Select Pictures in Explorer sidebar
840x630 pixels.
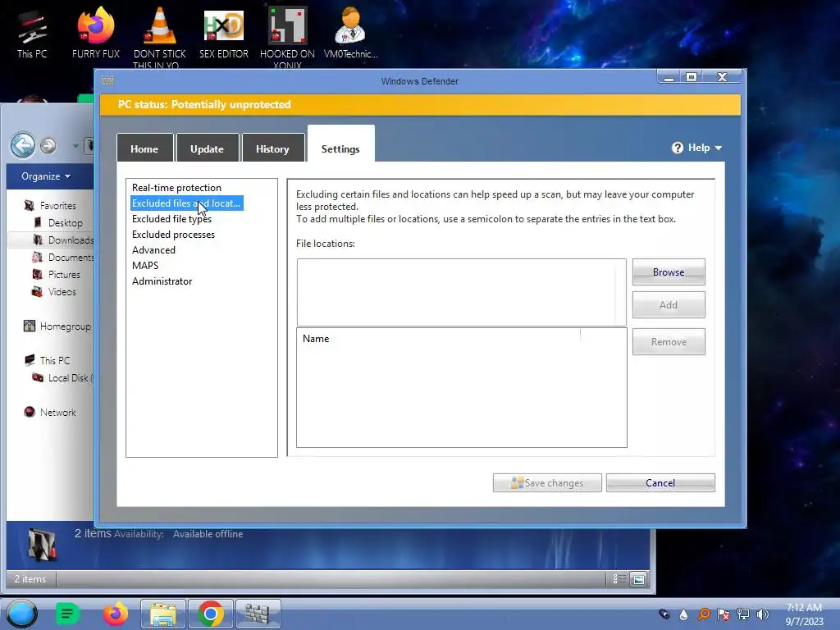click(57, 274)
